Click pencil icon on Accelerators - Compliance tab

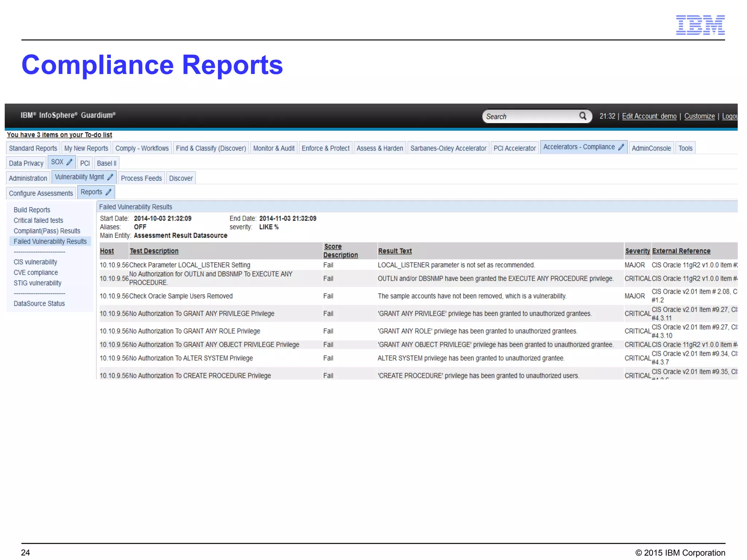click(621, 147)
